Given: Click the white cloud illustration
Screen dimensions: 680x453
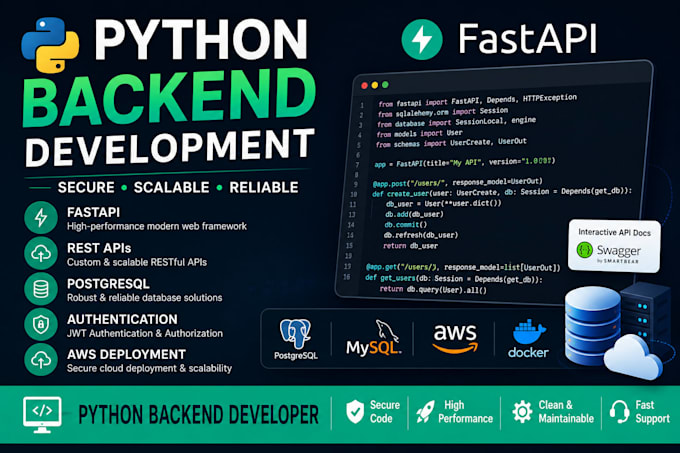Looking at the screenshot, I should [x=633, y=357].
